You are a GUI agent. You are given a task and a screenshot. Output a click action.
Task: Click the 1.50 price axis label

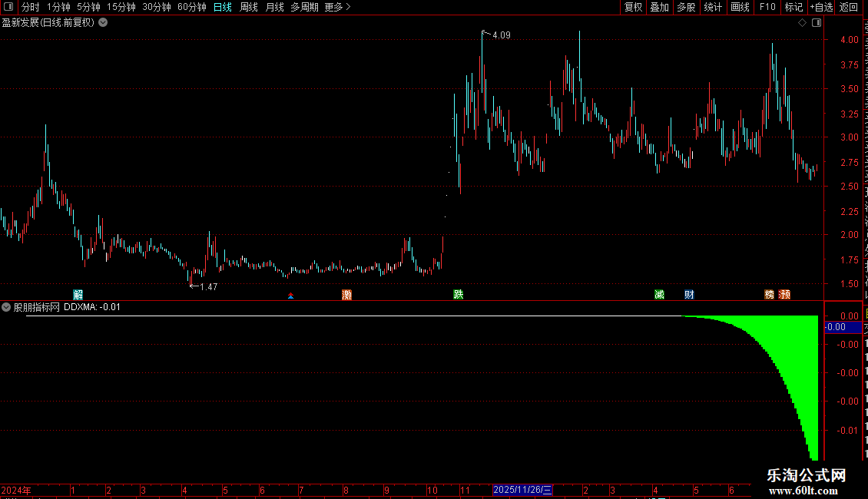[849, 284]
